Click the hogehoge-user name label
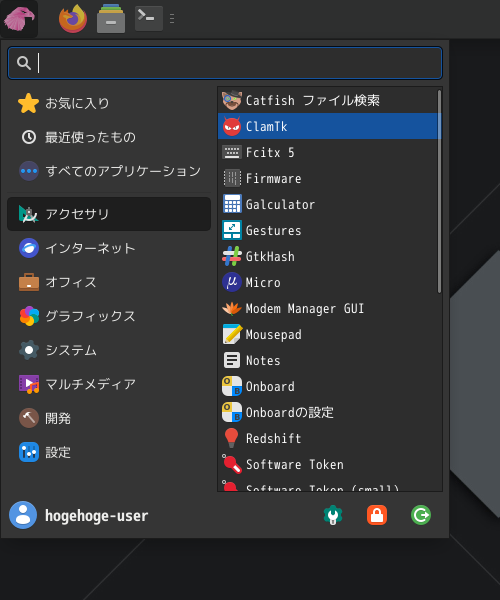The height and width of the screenshot is (600, 500). [96, 515]
